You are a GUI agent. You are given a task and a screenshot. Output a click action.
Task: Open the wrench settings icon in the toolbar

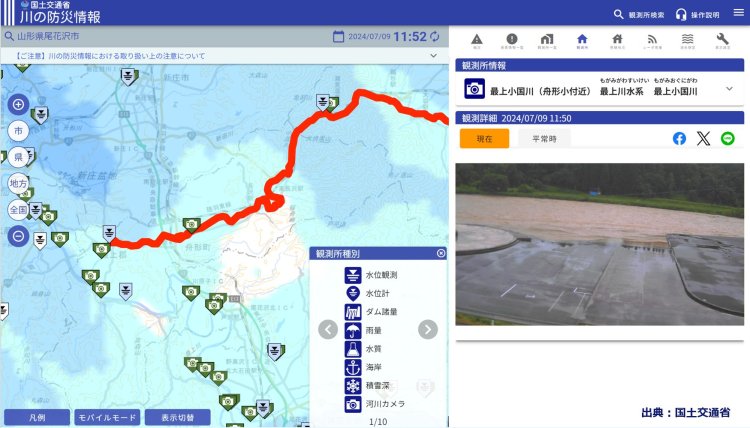coord(723,41)
